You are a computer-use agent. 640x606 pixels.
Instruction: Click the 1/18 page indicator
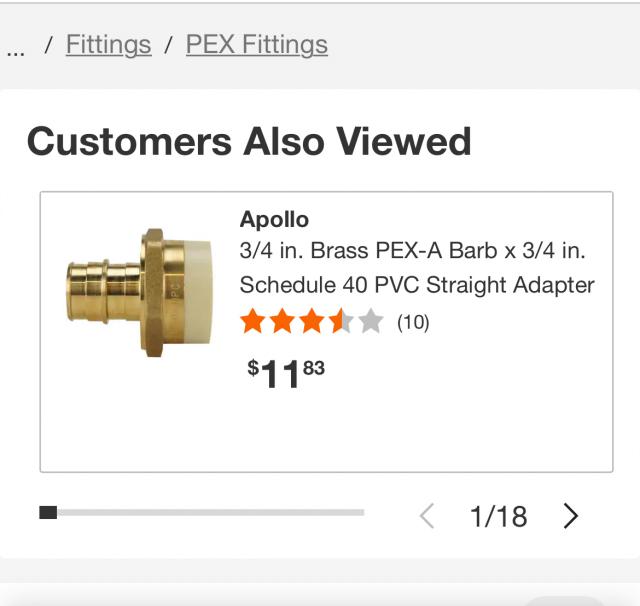498,516
